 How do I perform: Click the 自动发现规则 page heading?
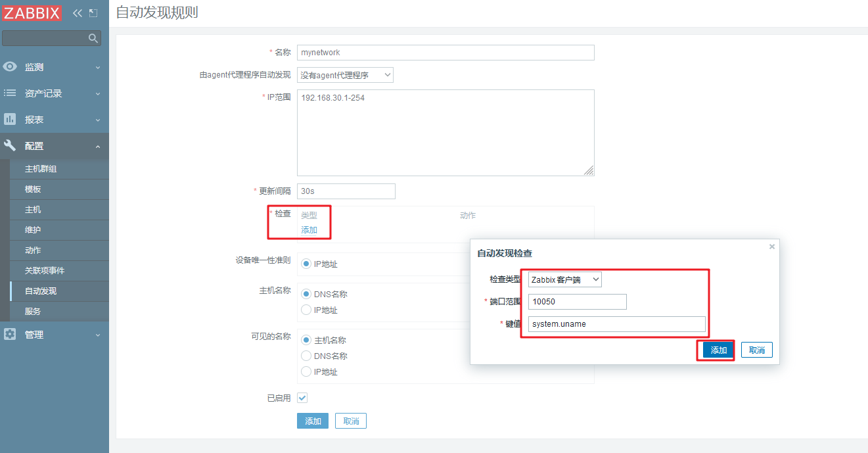click(157, 12)
